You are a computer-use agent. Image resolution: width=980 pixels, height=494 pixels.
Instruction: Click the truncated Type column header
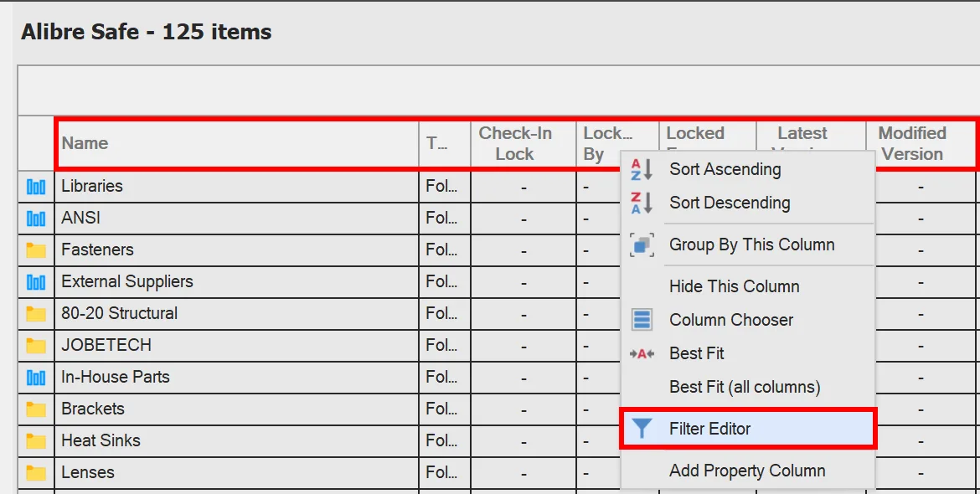pyautogui.click(x=445, y=144)
